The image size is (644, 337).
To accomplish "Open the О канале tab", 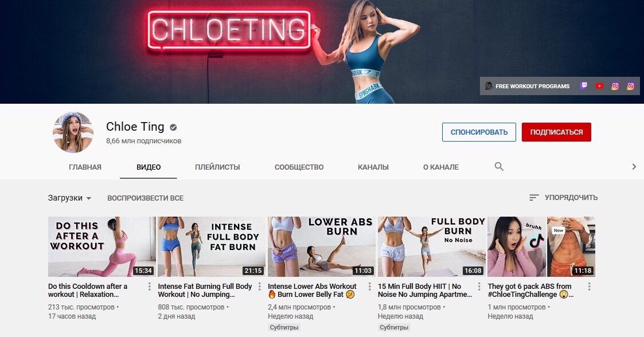I will tap(440, 167).
